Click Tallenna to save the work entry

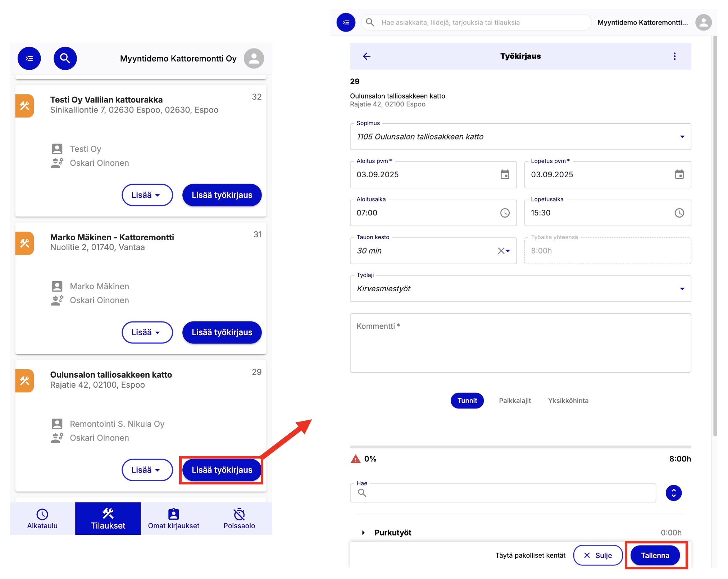tap(655, 556)
